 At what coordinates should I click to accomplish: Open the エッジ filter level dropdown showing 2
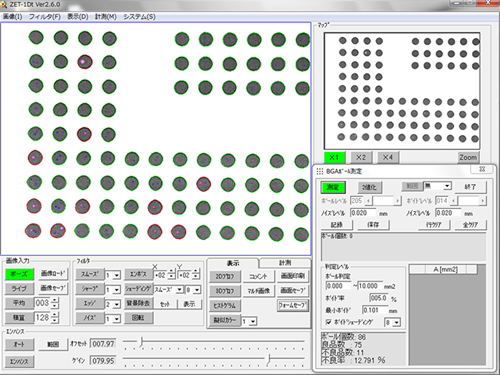point(117,304)
